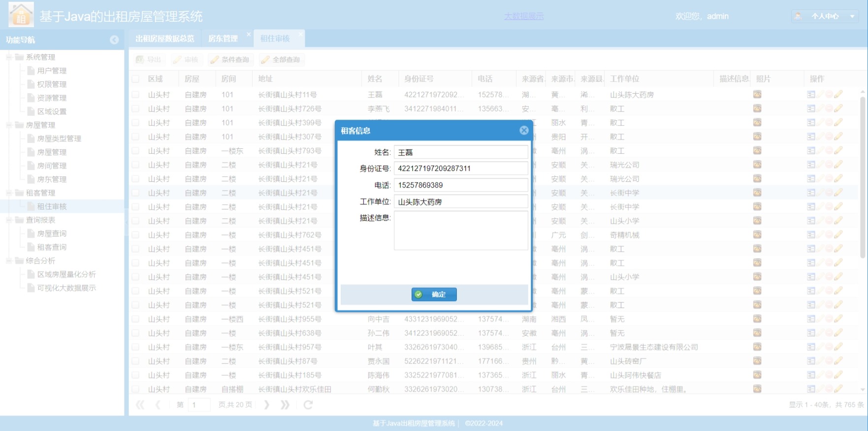Click the 条件查询 toolbar button

pos(230,60)
